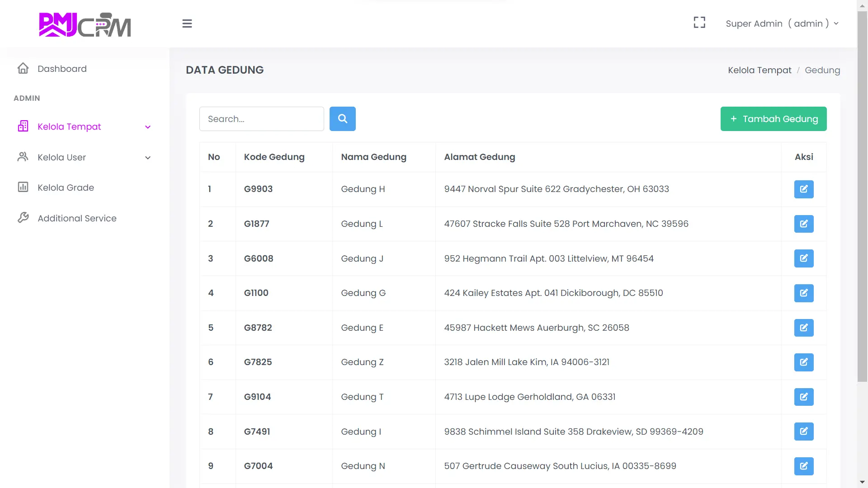Open the Super Admin account dropdown

point(782,23)
